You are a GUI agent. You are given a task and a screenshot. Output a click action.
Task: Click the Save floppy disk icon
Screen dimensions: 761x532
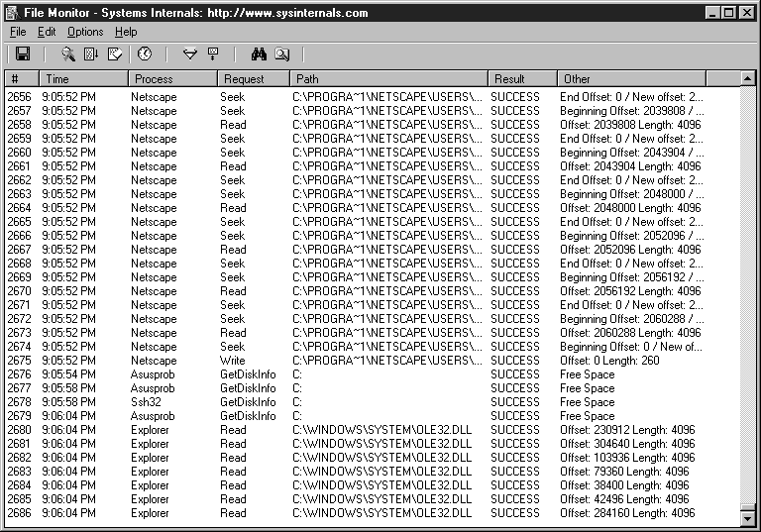(x=23, y=54)
